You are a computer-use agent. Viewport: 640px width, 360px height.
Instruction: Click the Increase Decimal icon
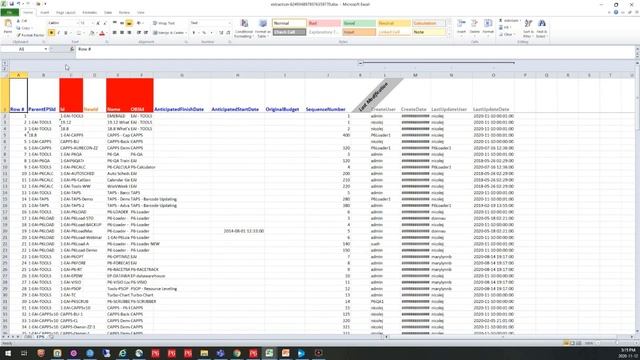(221, 33)
